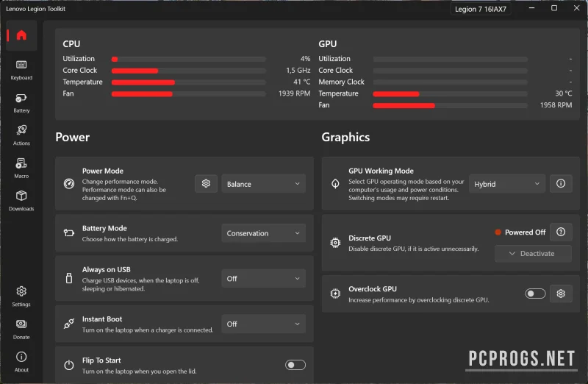Screen dimensions: 588x384
Task: Open the Macro page
Action: pyautogui.click(x=21, y=168)
